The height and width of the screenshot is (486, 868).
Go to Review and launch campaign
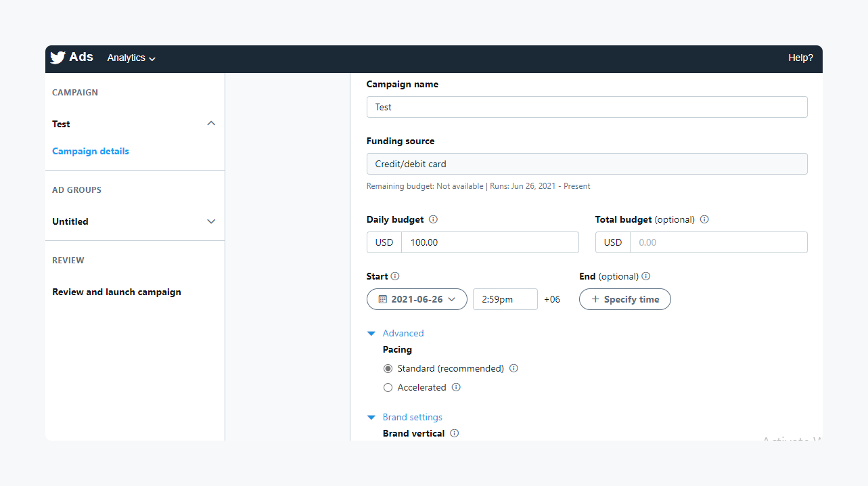[116, 292]
